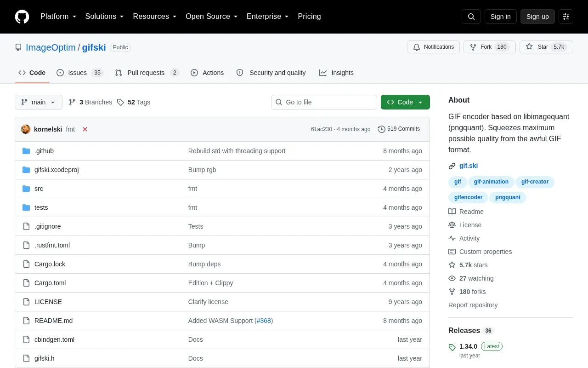Click kornelski's avatar thumbnail
Viewport: 588px width, 368px height.
[x=26, y=129]
